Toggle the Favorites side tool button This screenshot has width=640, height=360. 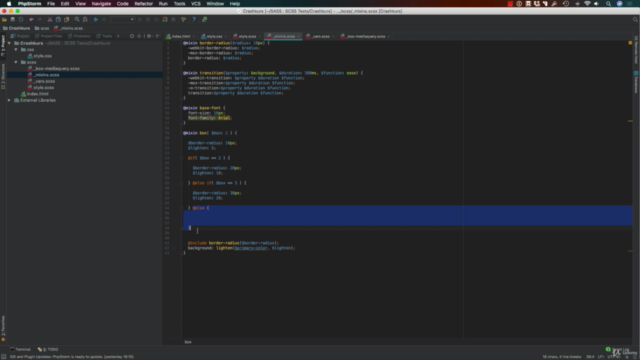pyautogui.click(x=3, y=328)
